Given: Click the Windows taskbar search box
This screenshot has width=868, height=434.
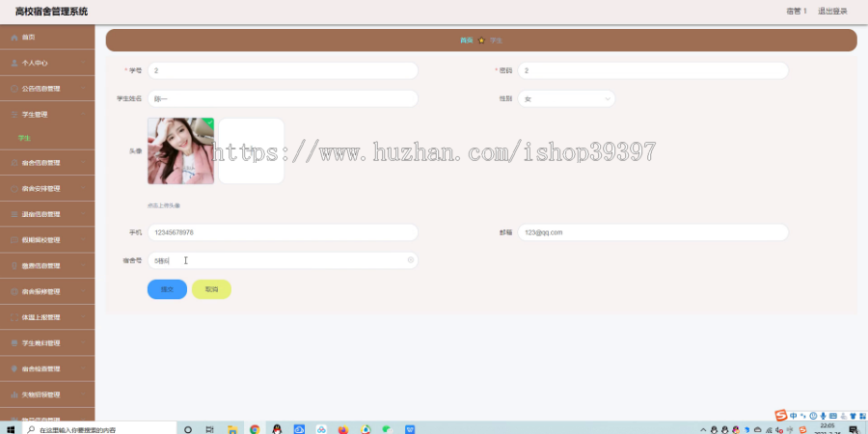Looking at the screenshot, I should pyautogui.click(x=99, y=429).
